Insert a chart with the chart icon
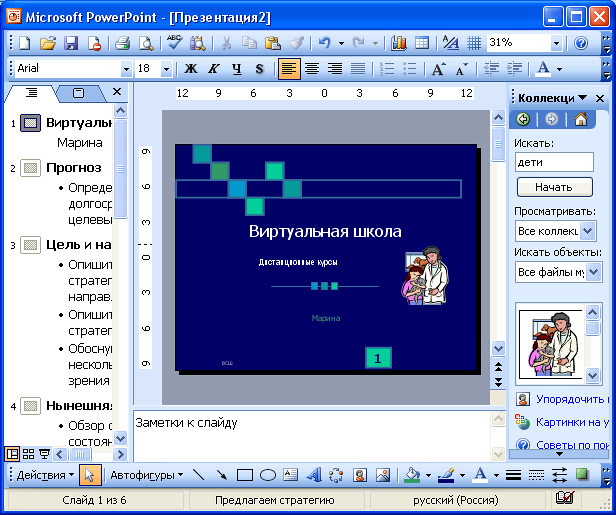 [398, 43]
